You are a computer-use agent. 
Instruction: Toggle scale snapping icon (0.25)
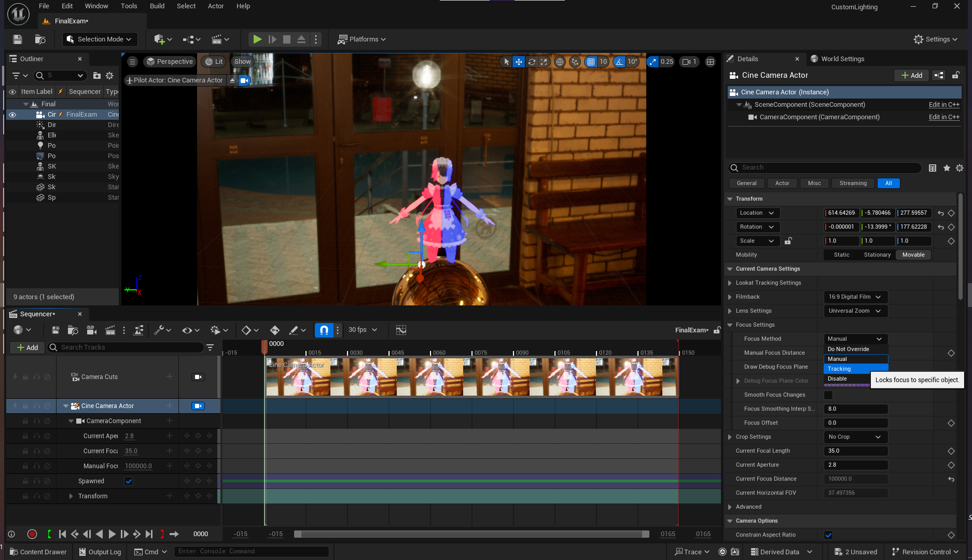[653, 62]
